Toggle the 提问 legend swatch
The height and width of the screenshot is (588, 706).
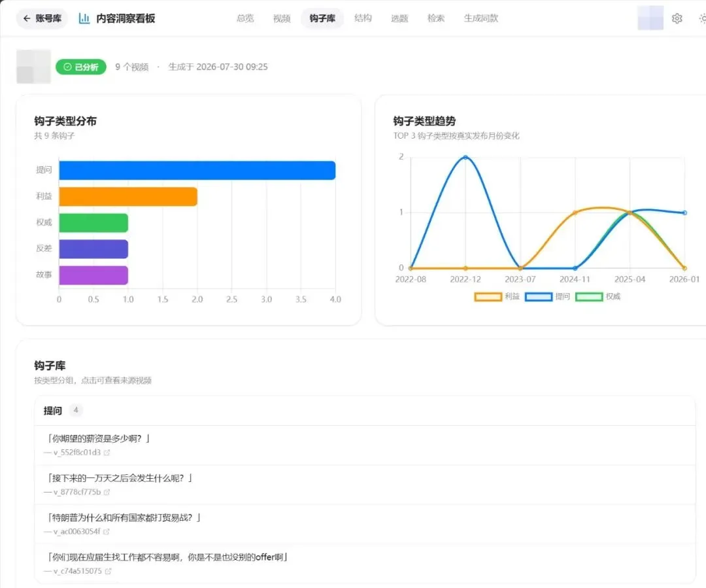tap(539, 296)
